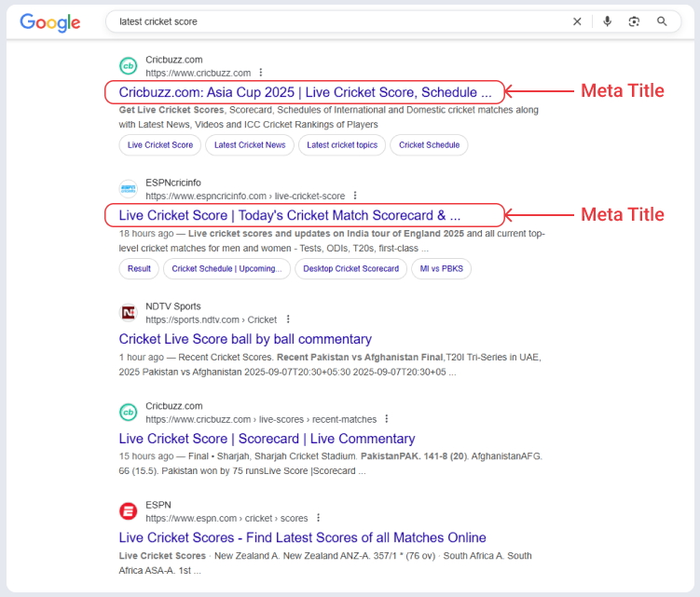700x597 pixels.
Task: Select the MI vs PBKS chip
Action: [441, 268]
